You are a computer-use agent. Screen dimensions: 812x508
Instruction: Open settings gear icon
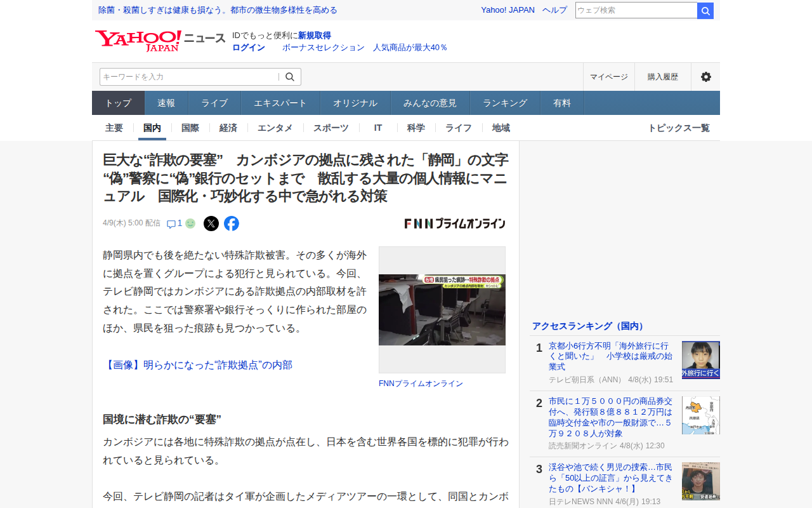click(x=705, y=77)
